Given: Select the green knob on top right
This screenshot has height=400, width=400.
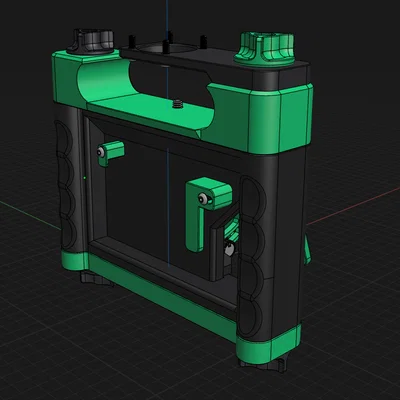Looking at the screenshot, I should point(264,48).
